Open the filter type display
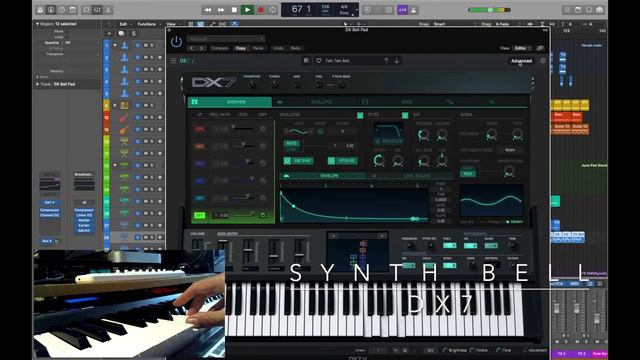Image resolution: width=640 pixels, height=360 pixels. point(388,132)
